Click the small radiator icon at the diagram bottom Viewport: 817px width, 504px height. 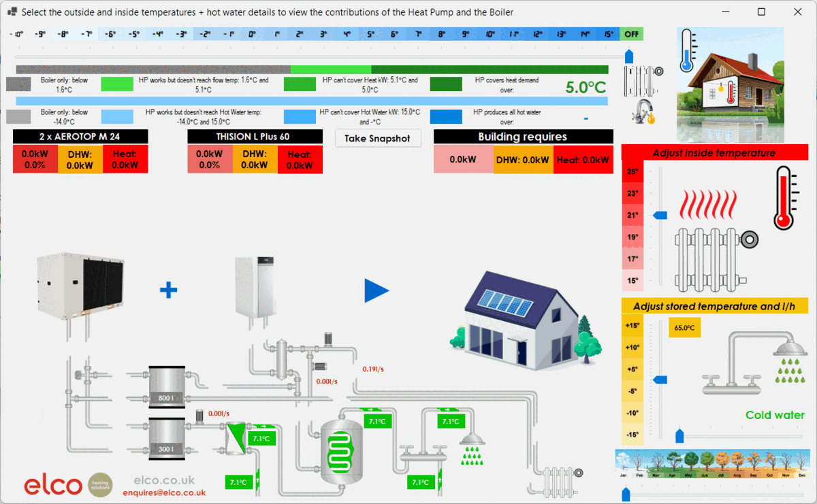tap(561, 482)
